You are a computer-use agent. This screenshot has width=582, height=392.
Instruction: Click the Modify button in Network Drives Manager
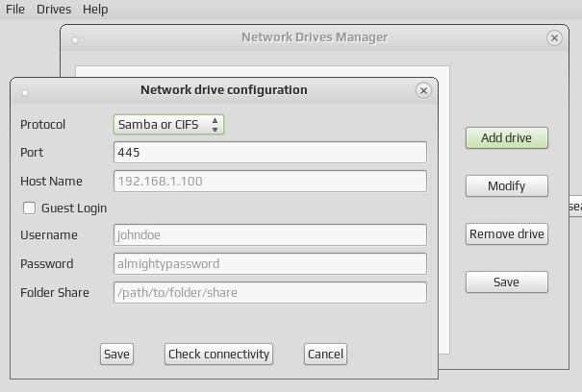coord(507,185)
